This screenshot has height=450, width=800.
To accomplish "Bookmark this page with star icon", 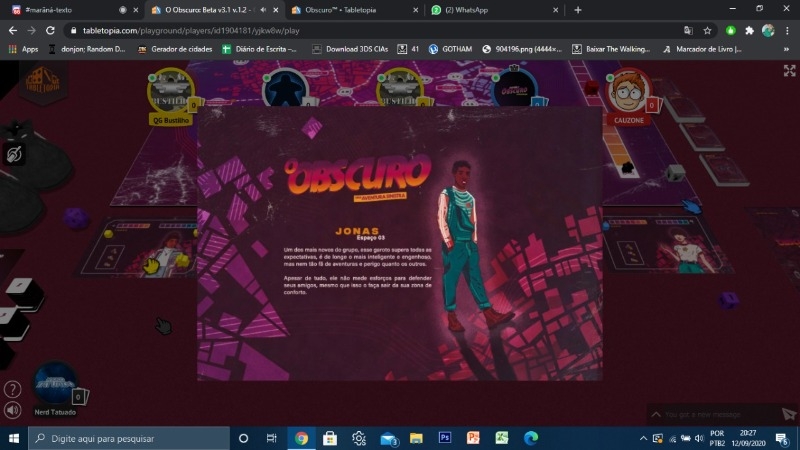I will point(707,31).
